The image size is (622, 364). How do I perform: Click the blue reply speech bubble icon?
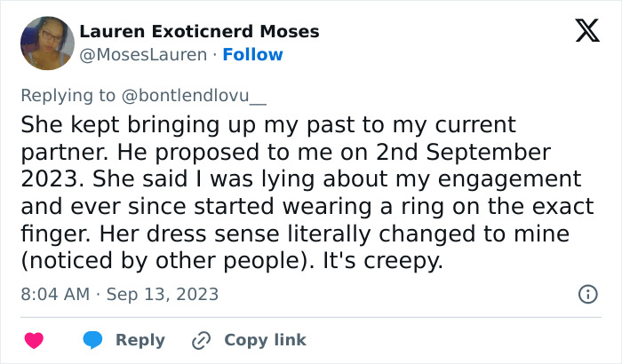tap(92, 340)
